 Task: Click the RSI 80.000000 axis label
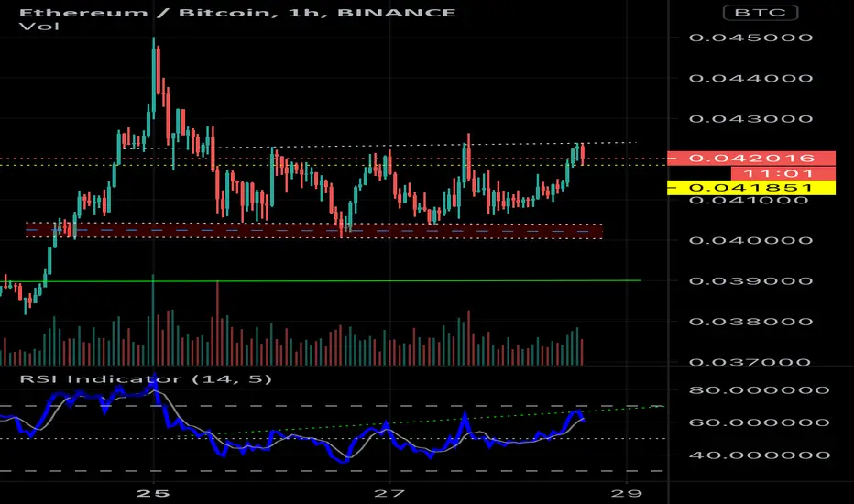pyautogui.click(x=760, y=390)
